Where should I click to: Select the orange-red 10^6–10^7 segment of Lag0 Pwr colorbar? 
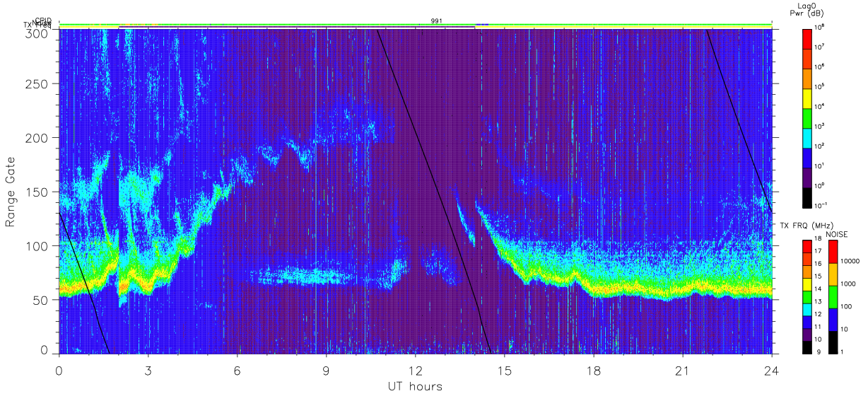click(807, 57)
